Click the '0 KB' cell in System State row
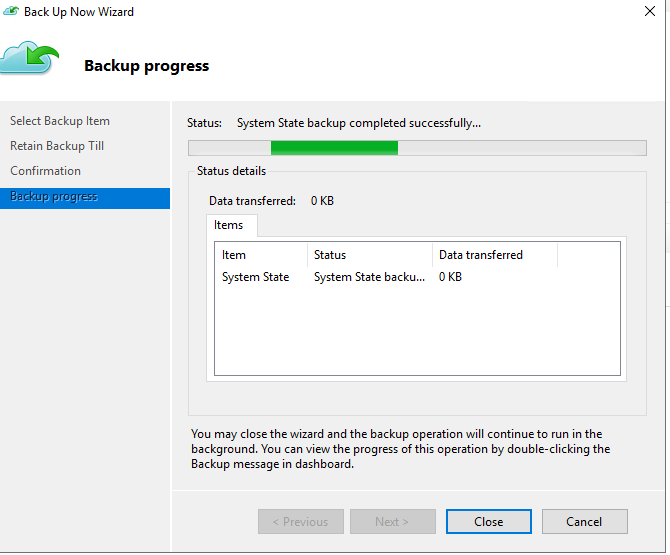The height and width of the screenshot is (555, 670). (450, 277)
